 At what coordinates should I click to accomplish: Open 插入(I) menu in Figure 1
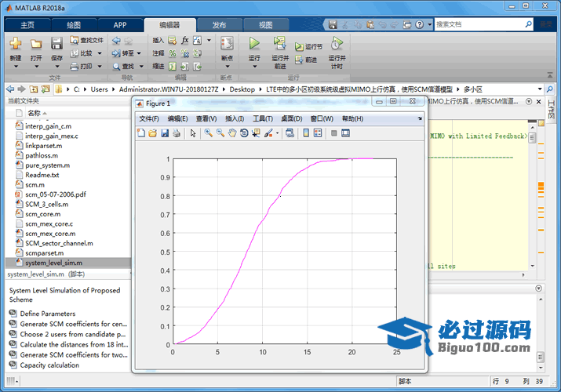(235, 118)
